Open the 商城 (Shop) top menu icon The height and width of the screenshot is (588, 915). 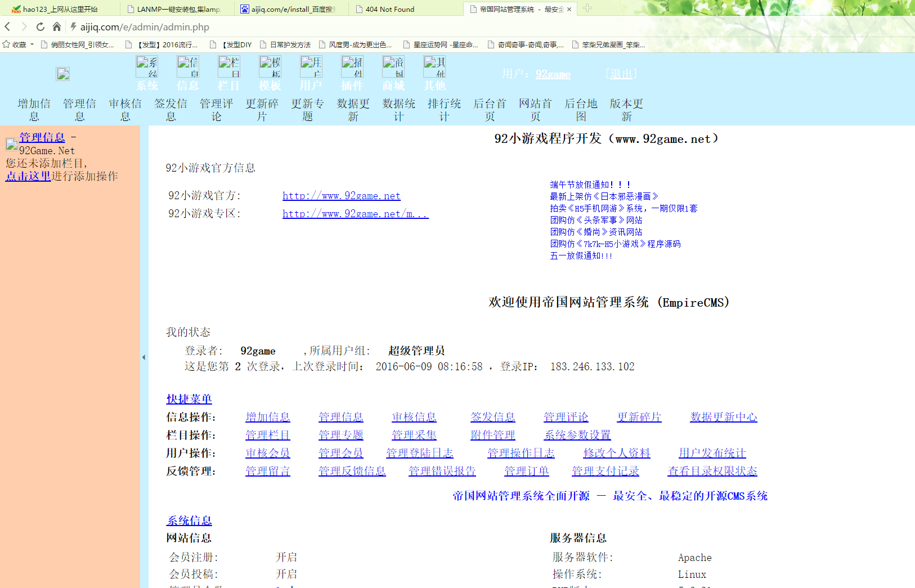click(393, 66)
